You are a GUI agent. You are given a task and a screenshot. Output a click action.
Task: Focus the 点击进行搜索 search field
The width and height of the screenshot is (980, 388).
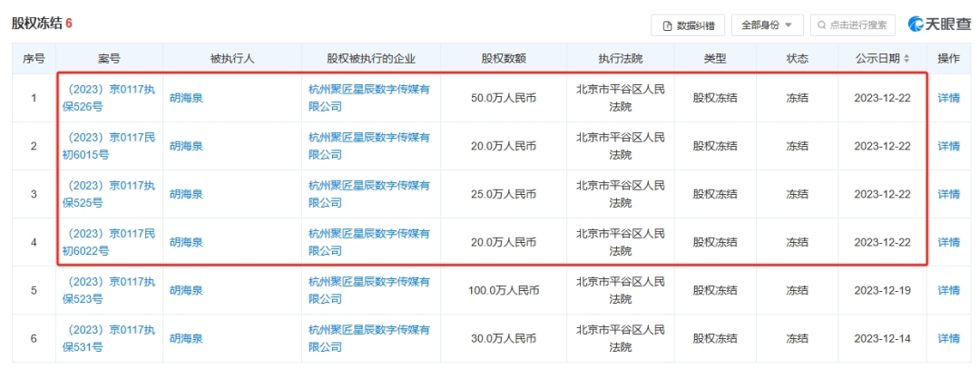(x=852, y=25)
